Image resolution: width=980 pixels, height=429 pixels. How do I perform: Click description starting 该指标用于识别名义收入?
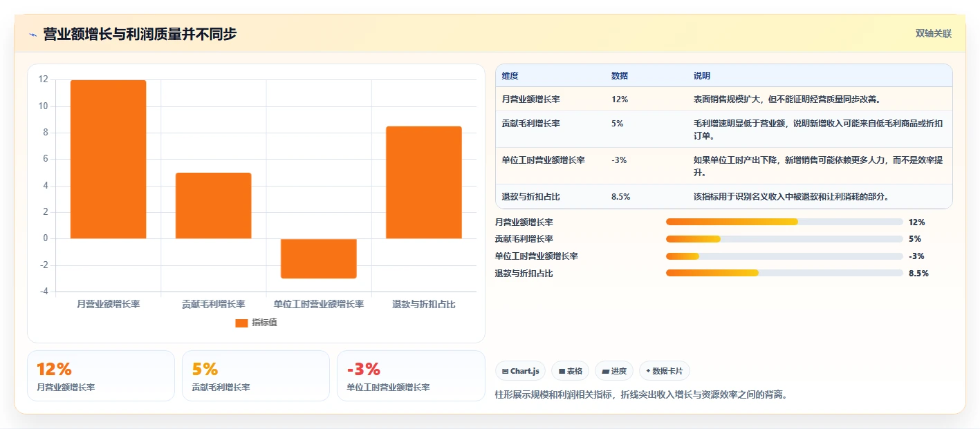(791, 197)
